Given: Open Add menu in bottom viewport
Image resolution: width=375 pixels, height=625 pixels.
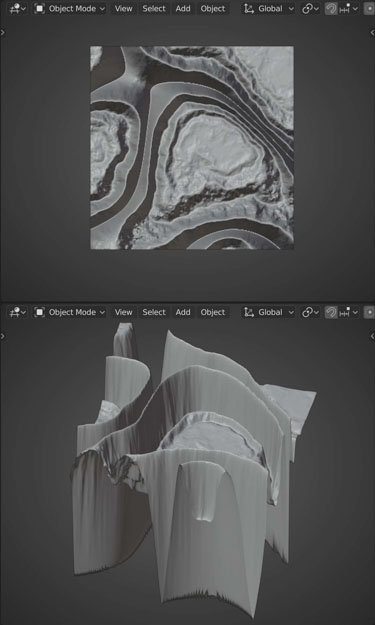Looking at the screenshot, I should coord(183,312).
